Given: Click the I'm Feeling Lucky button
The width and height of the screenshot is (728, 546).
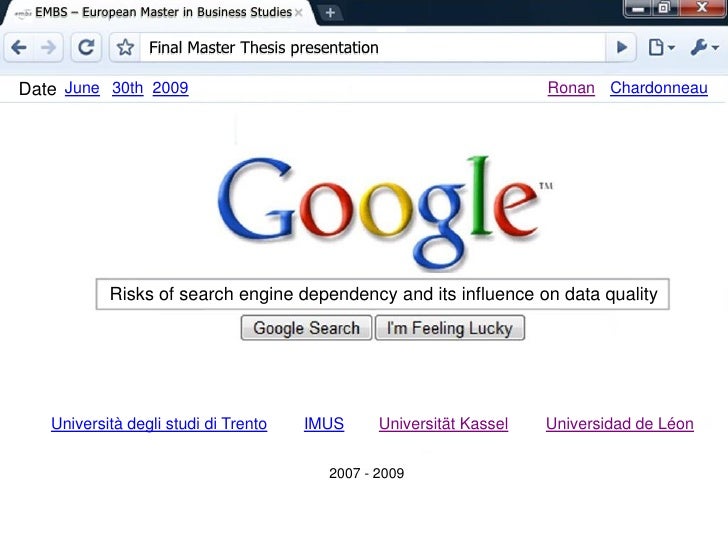Looking at the screenshot, I should point(450,328).
